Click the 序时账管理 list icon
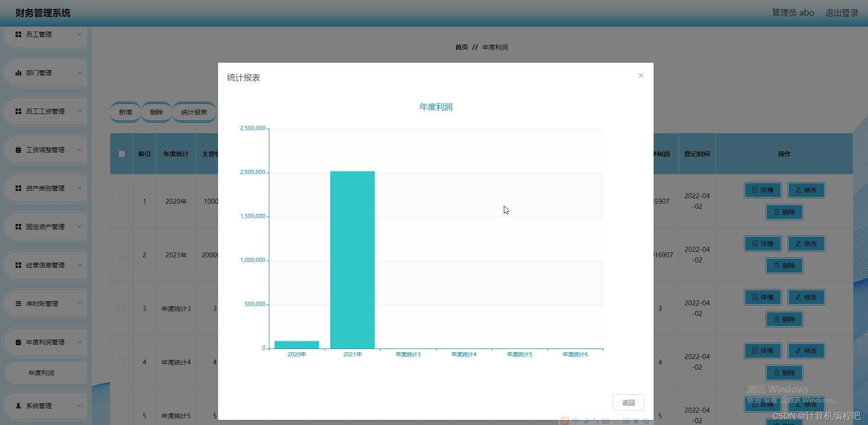 [18, 303]
